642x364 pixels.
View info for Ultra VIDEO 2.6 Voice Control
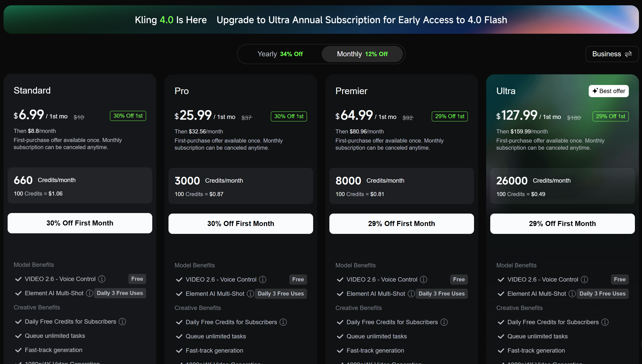584,280
